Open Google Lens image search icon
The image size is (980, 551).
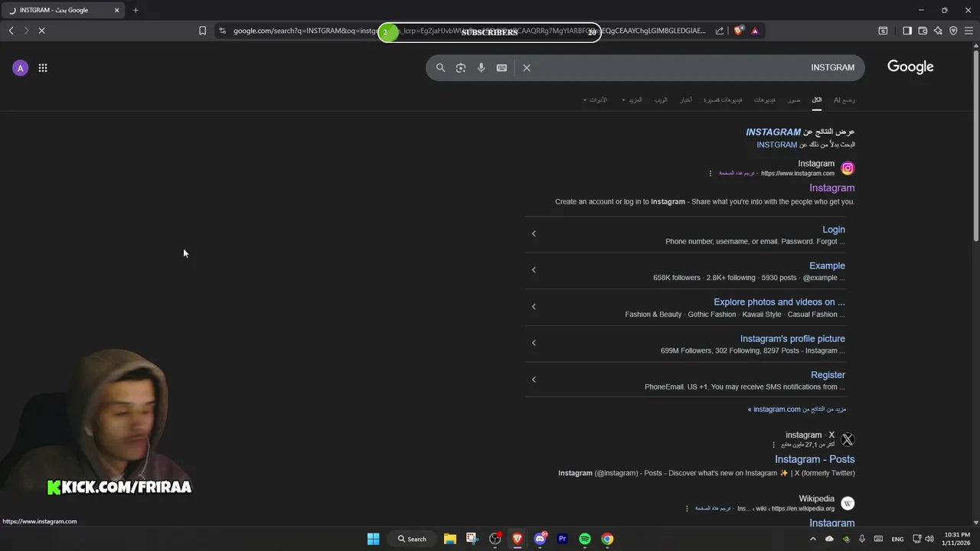click(461, 67)
